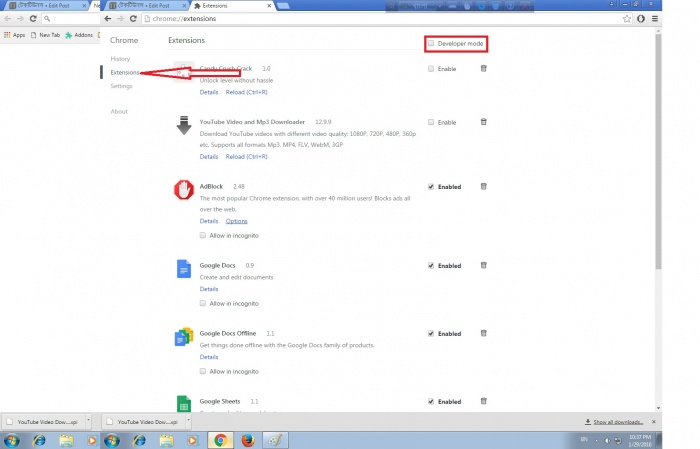The image size is (700, 449).
Task: Enable YouTube Video and Mp3 Downloader
Action: click(431, 122)
